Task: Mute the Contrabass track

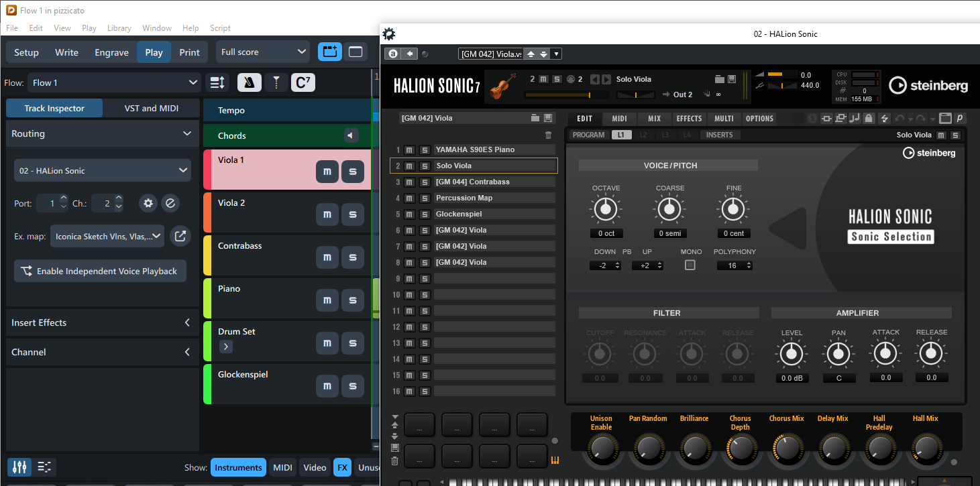Action: click(x=327, y=257)
